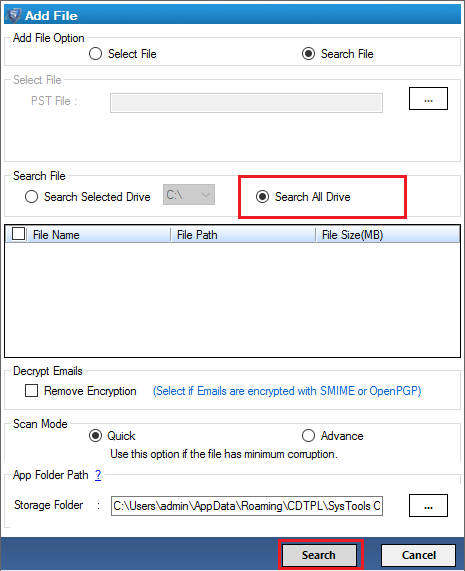Viewport: 465px width, 571px height.
Task: Open the App Folder Path help link
Action: [98, 475]
